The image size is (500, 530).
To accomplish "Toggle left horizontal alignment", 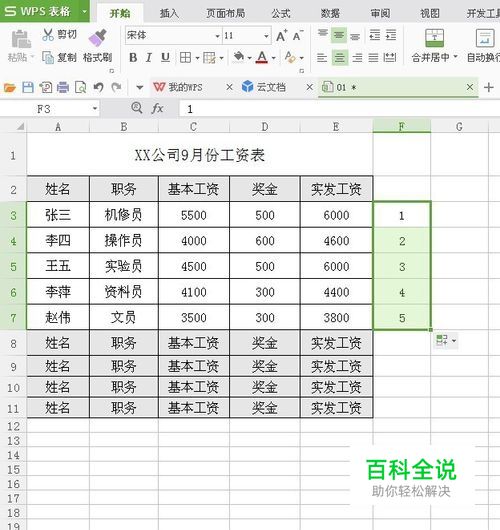I will coord(322,58).
